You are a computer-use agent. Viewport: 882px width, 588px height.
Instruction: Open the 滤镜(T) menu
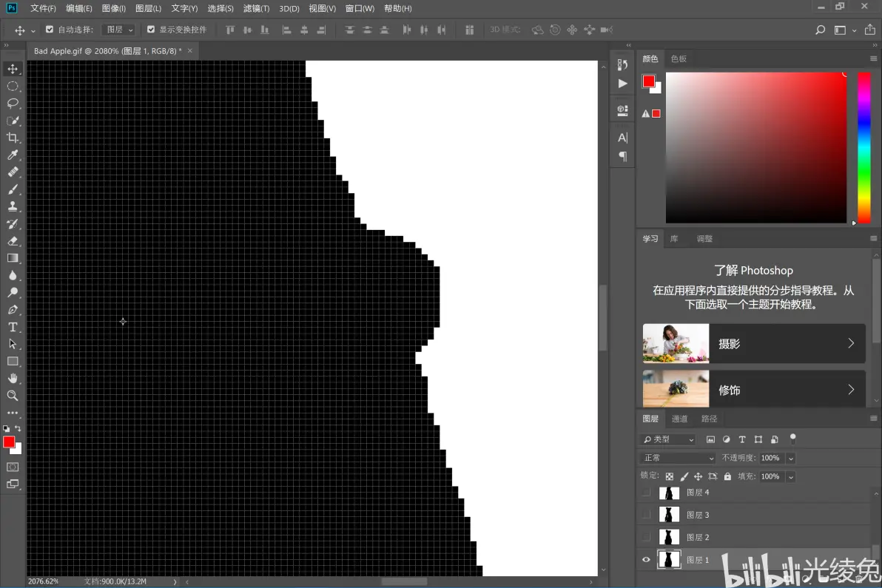[257, 8]
